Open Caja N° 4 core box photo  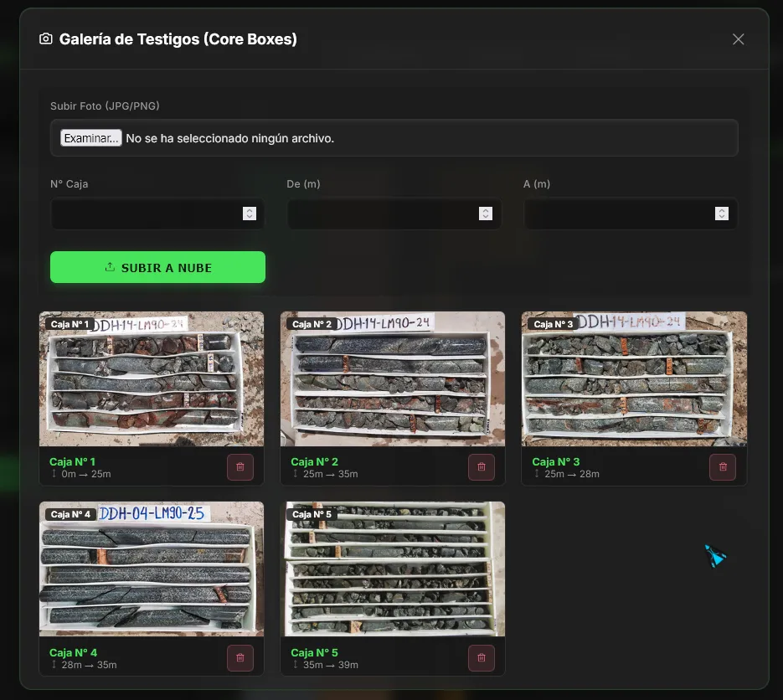pos(152,569)
